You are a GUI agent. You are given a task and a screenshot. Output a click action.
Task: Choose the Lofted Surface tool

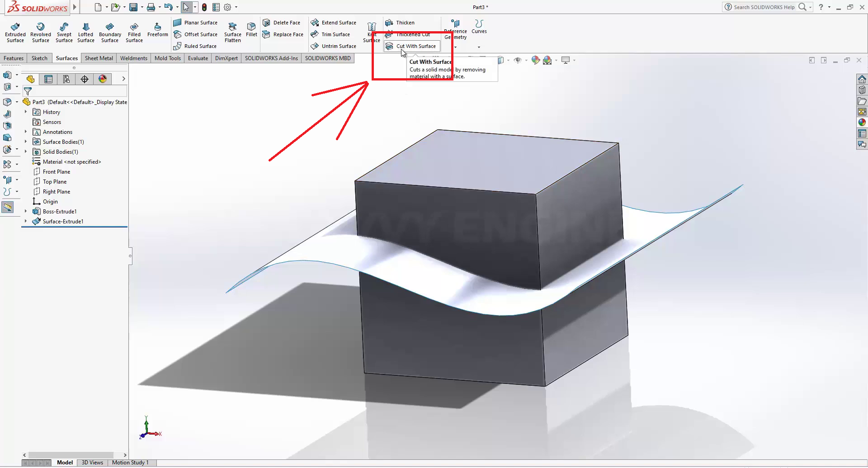[85, 32]
